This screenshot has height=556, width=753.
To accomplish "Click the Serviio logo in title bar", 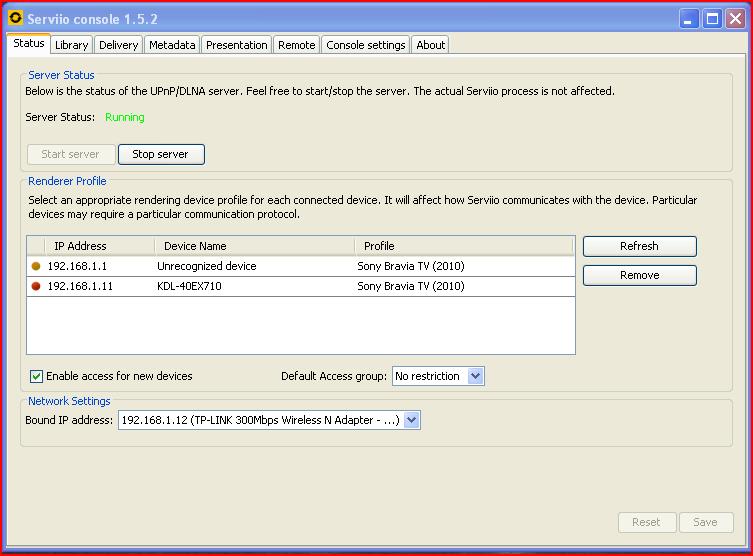I will tap(15, 18).
